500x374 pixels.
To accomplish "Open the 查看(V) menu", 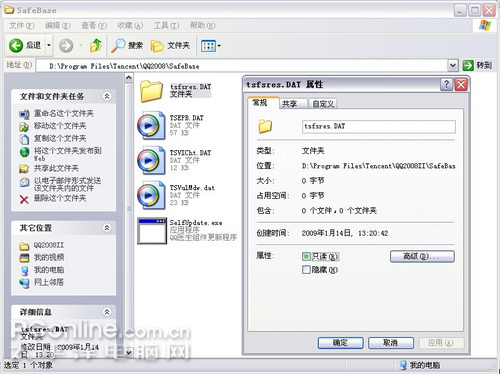I will point(94,25).
